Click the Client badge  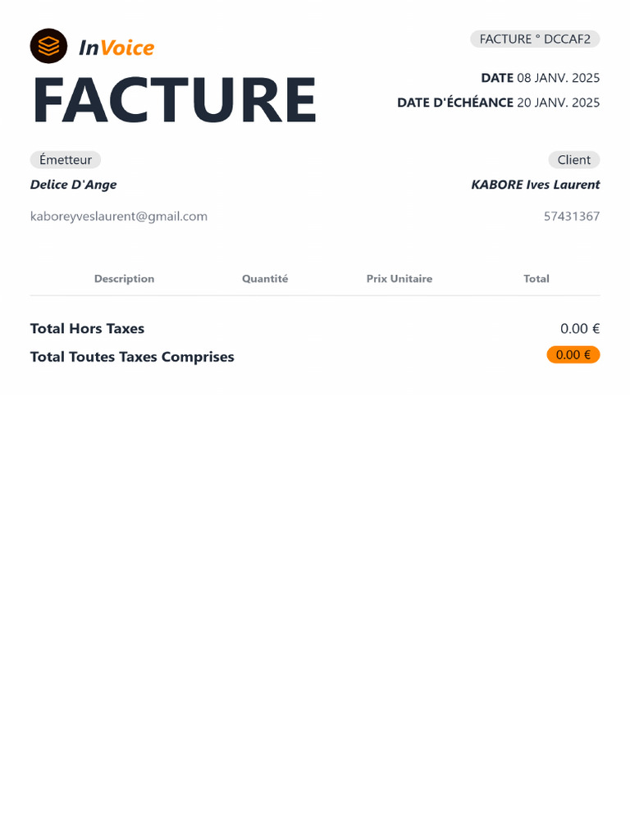click(x=574, y=160)
